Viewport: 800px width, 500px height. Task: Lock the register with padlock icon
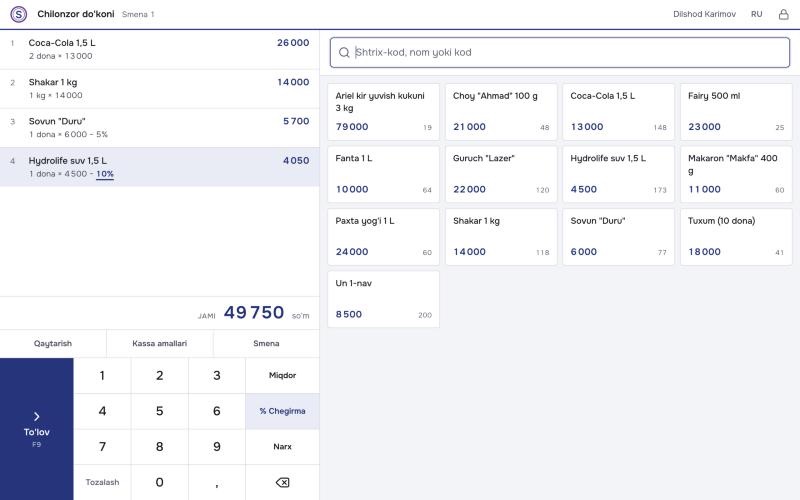coord(783,14)
